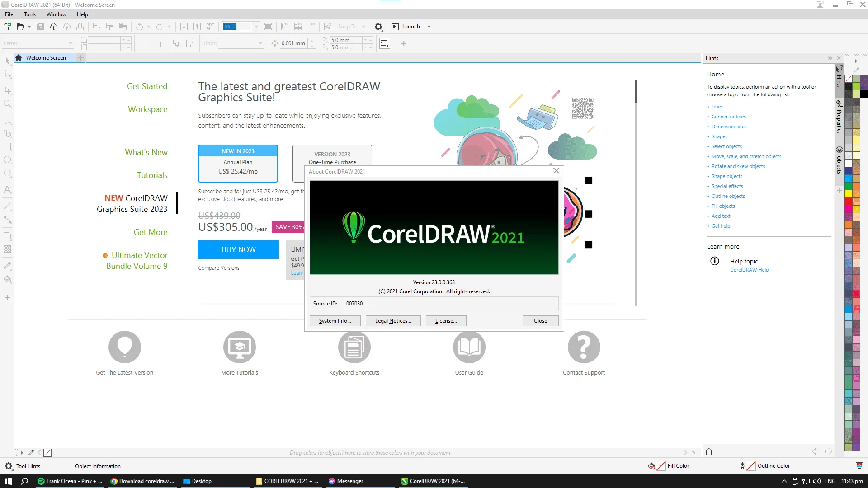This screenshot has height=488, width=868.
Task: Open the Help menu
Action: point(82,14)
